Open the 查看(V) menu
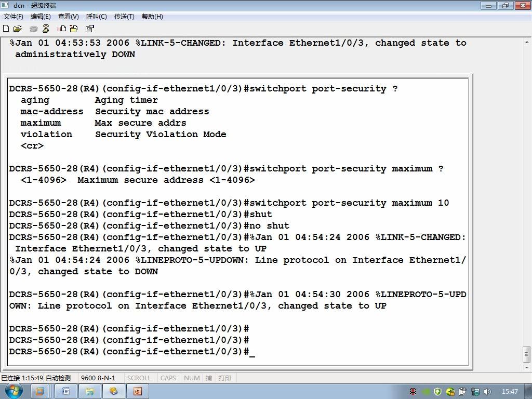532x399 pixels. pyautogui.click(x=69, y=17)
